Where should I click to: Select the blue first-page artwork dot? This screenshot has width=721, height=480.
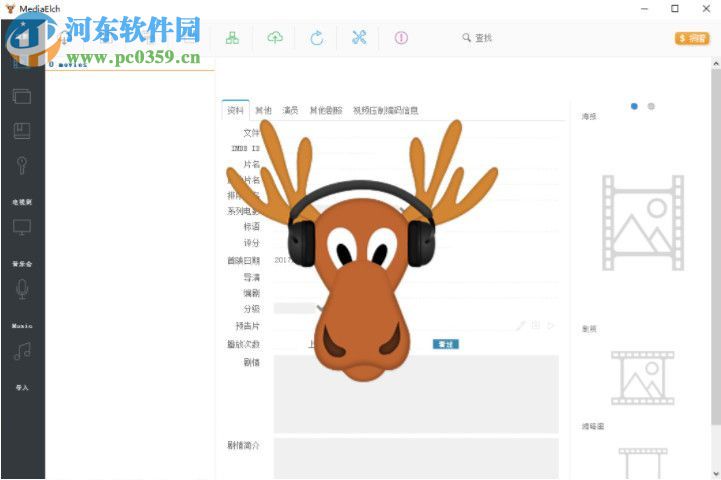point(634,106)
